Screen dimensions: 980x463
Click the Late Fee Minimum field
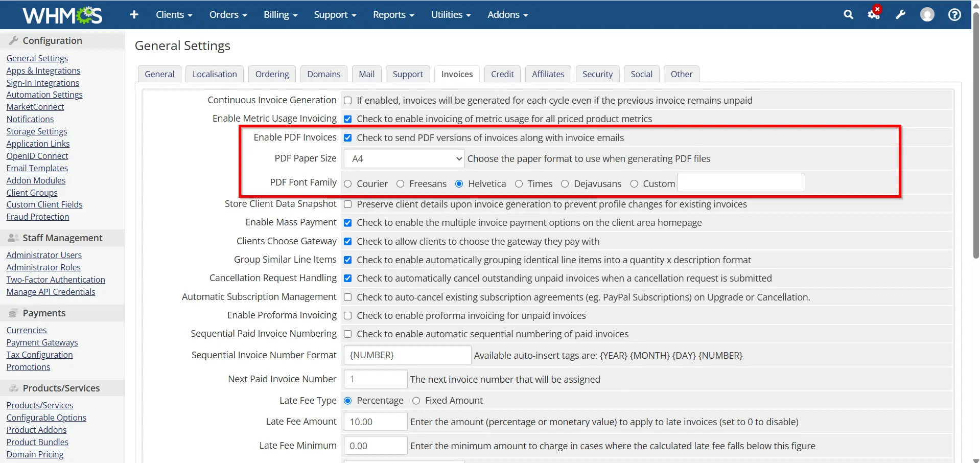[x=376, y=446]
